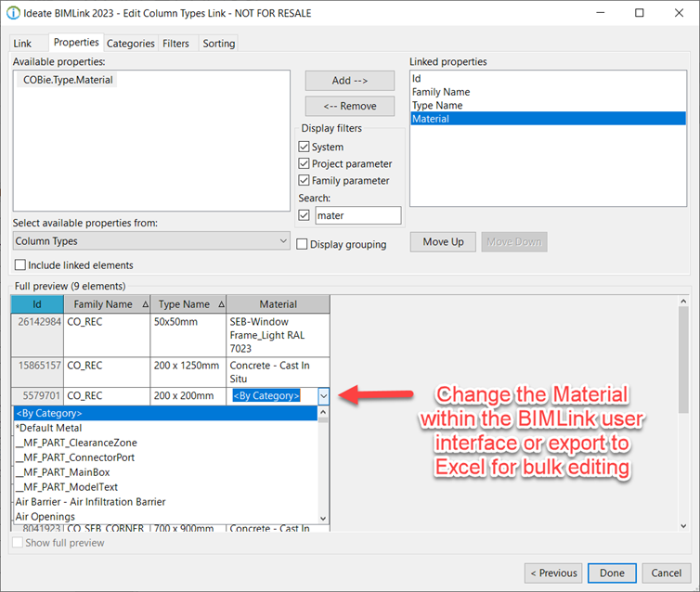
Task: Switch to the Categories tab
Action: coord(130,44)
